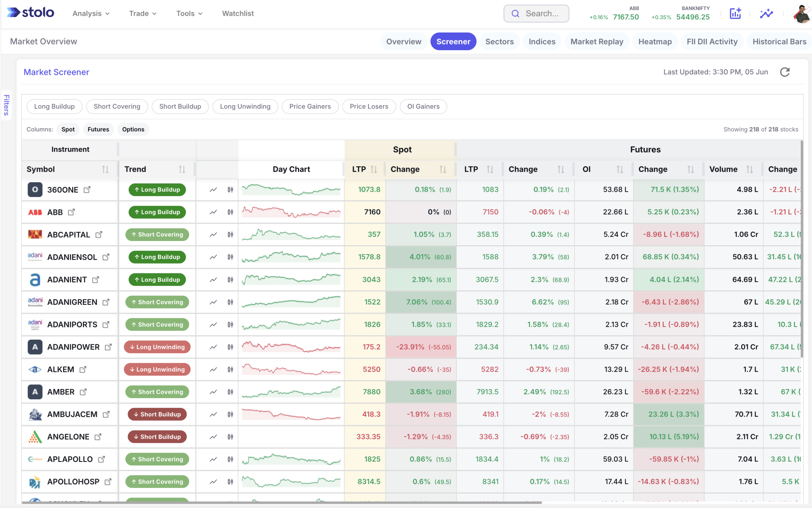Open line chart for ABB
This screenshot has width=812, height=508.
pyautogui.click(x=213, y=212)
